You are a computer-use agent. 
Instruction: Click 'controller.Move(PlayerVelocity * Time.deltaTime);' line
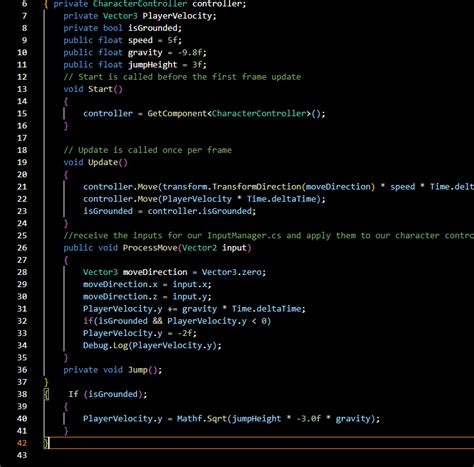click(204, 199)
